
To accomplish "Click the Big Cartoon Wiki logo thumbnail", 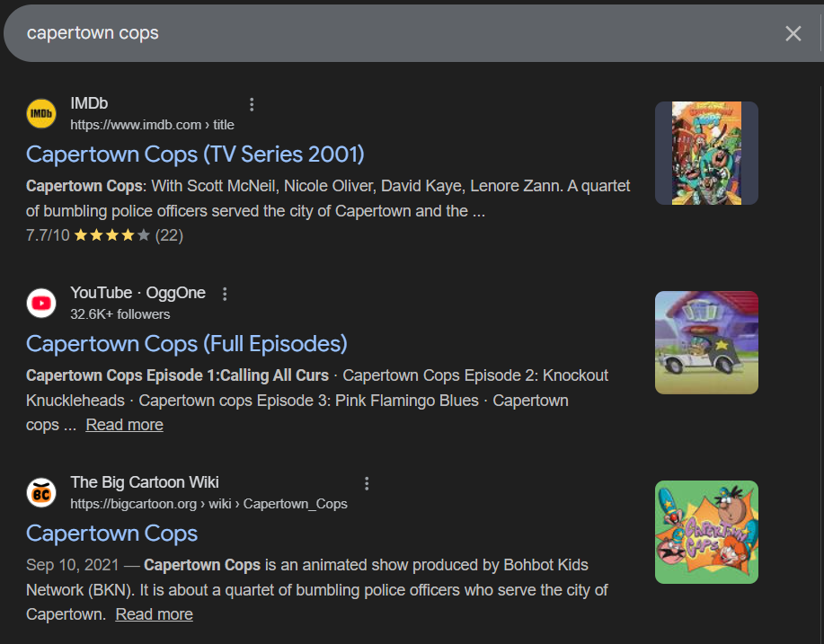I will 706,532.
